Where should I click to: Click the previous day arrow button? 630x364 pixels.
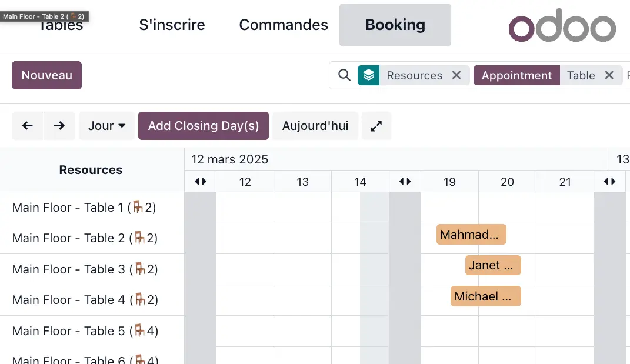[x=28, y=126]
